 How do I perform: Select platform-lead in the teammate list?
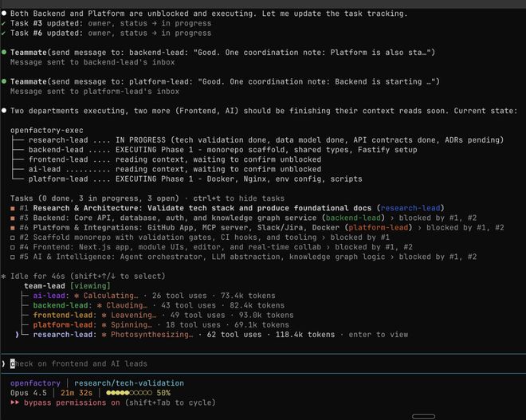pos(65,325)
